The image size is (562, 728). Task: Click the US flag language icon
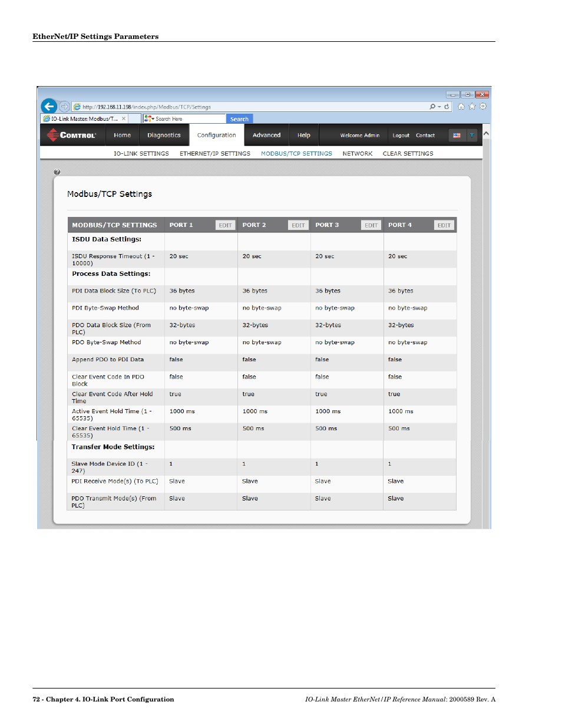coord(457,135)
